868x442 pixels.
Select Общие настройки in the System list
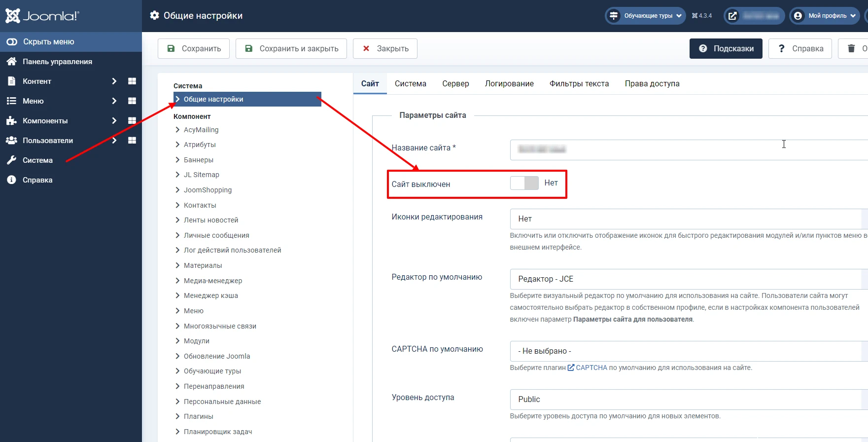(x=247, y=99)
